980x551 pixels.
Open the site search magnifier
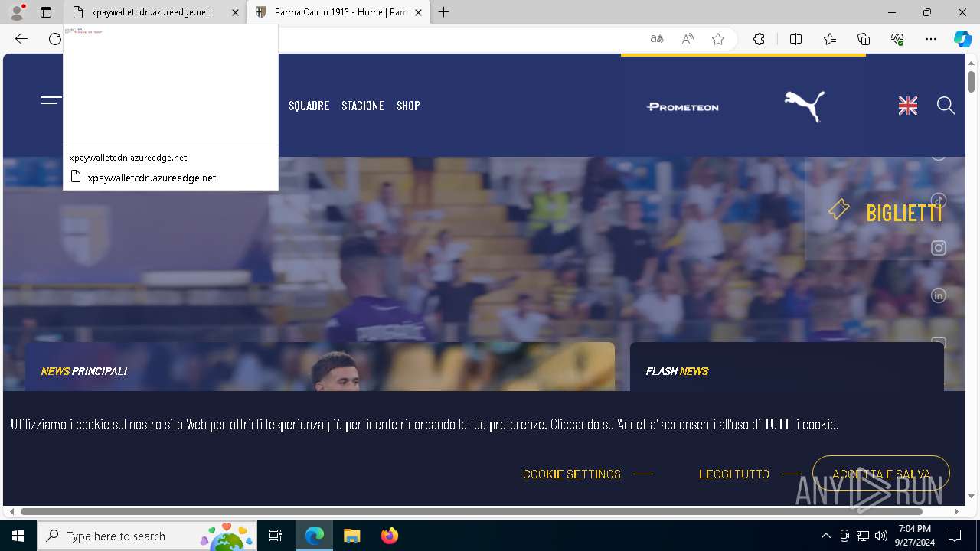coord(946,106)
